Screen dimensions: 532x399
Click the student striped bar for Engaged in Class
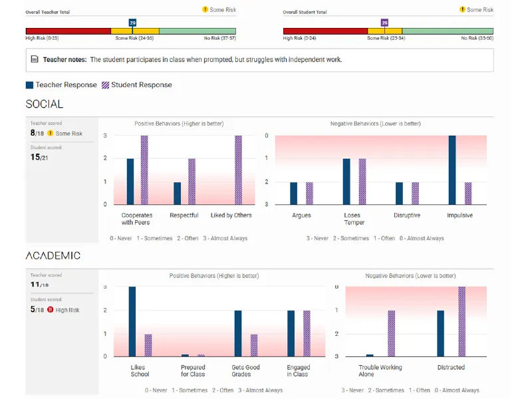(x=307, y=334)
